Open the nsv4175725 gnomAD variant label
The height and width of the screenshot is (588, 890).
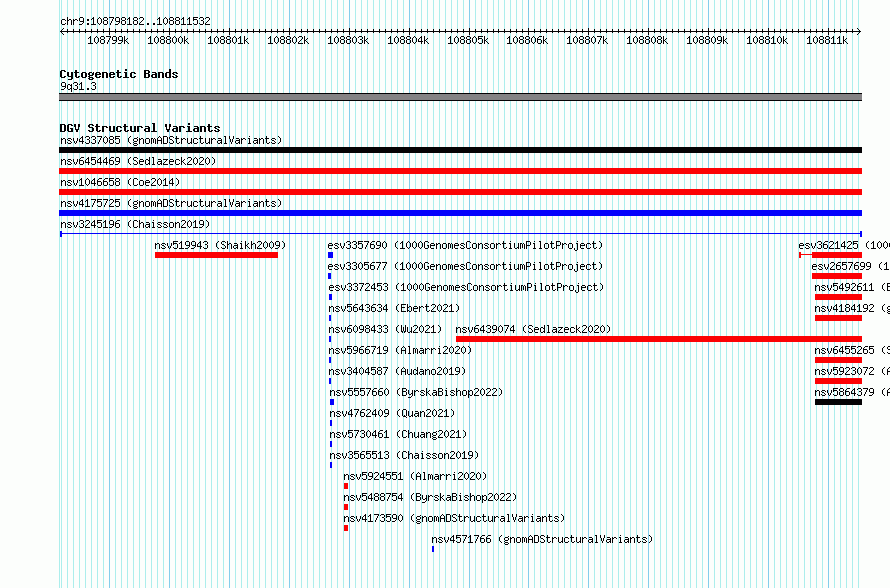171,203
